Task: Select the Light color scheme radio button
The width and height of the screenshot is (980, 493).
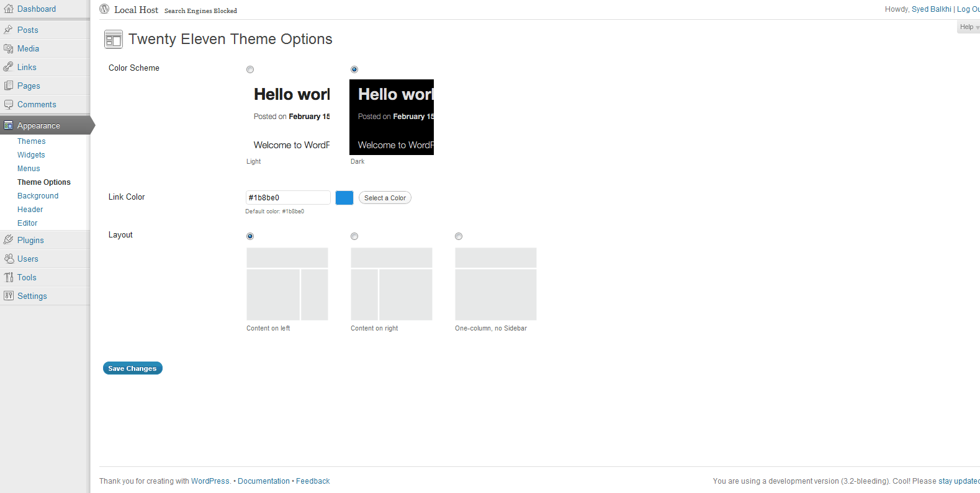Action: click(250, 69)
